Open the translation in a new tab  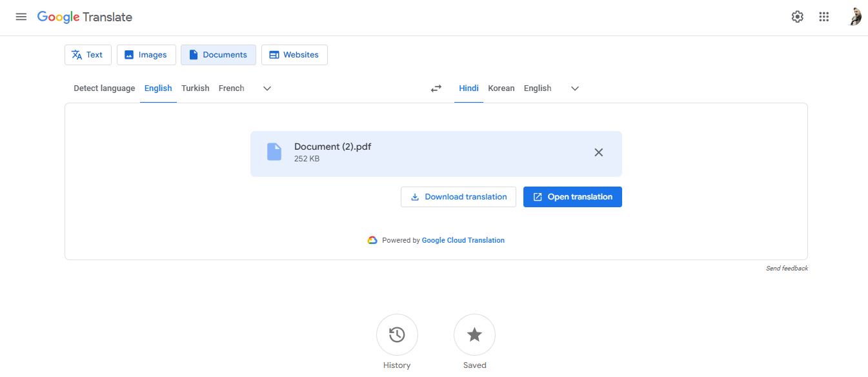click(572, 196)
